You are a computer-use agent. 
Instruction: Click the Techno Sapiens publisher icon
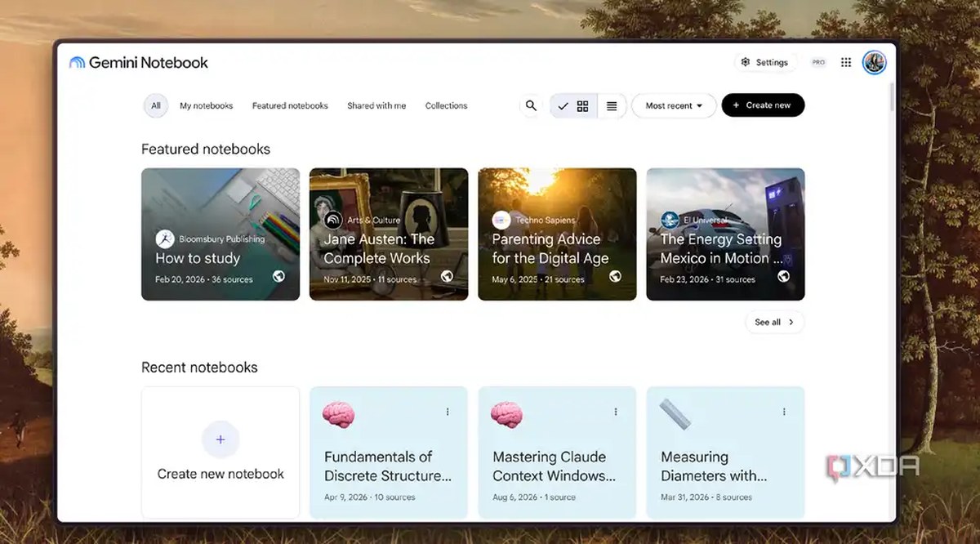point(501,220)
